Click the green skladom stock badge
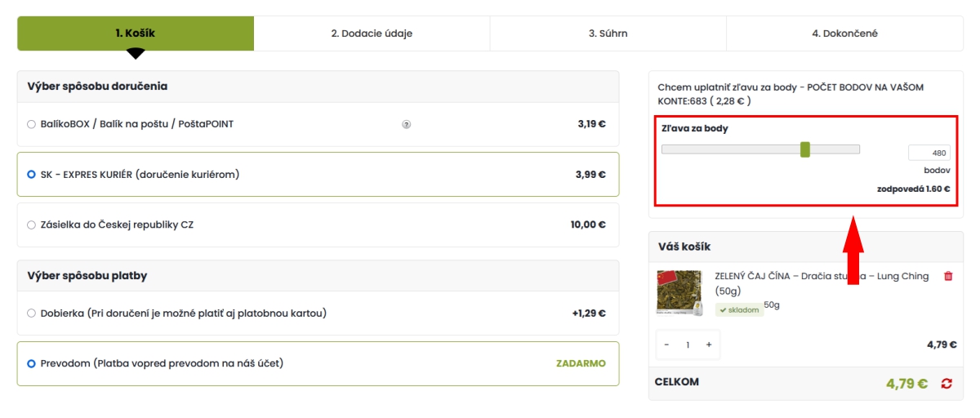 coord(739,310)
